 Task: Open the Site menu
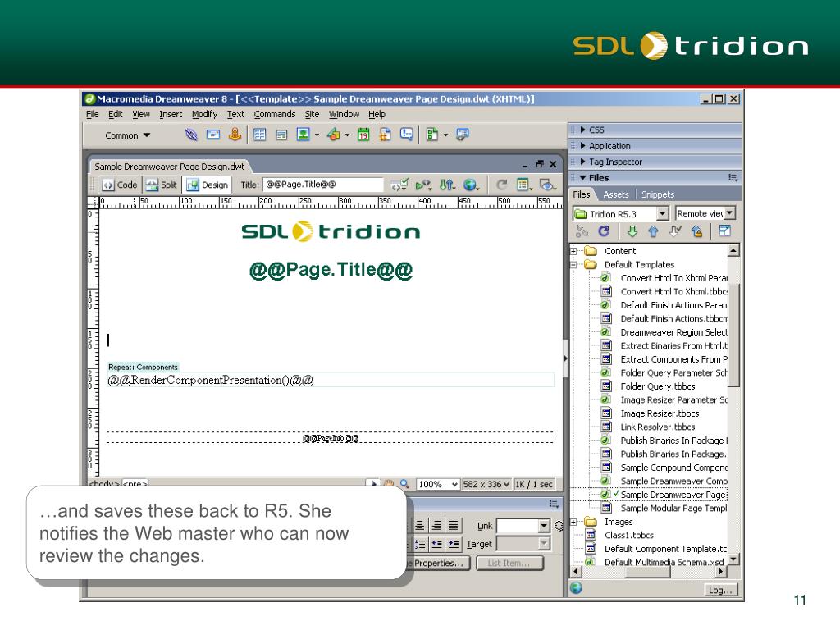coord(312,114)
